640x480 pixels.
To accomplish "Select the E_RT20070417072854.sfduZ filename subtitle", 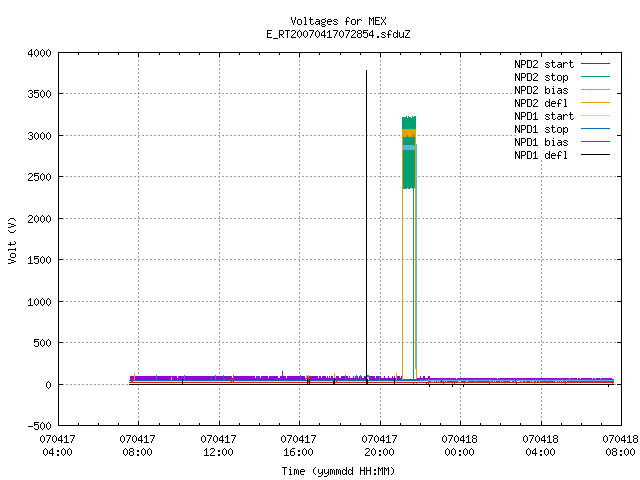I will tap(338, 34).
